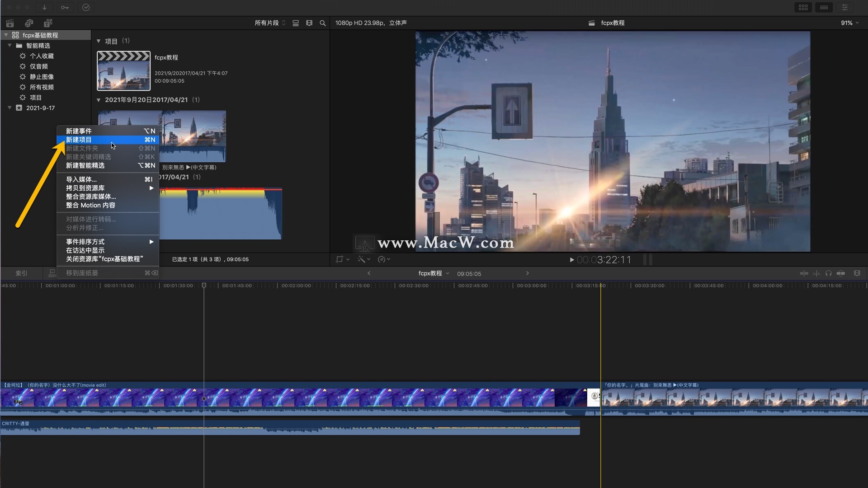Show the titles and generators sidebar
868x488 pixels.
[x=48, y=23]
